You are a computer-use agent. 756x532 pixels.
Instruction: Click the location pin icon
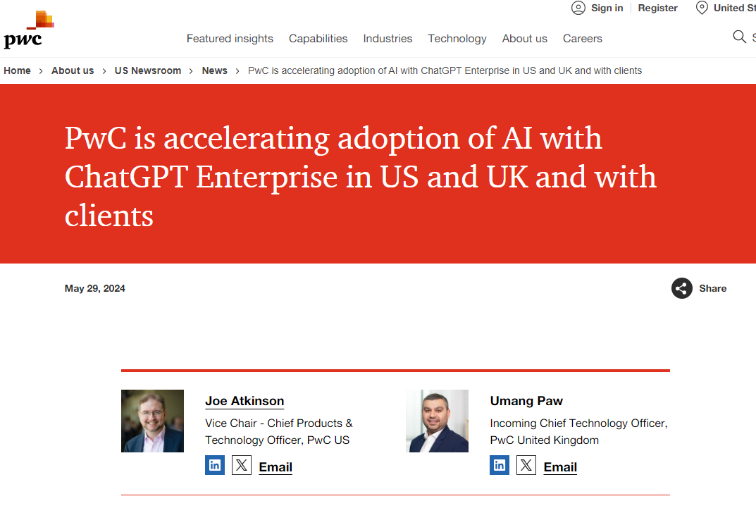702,8
